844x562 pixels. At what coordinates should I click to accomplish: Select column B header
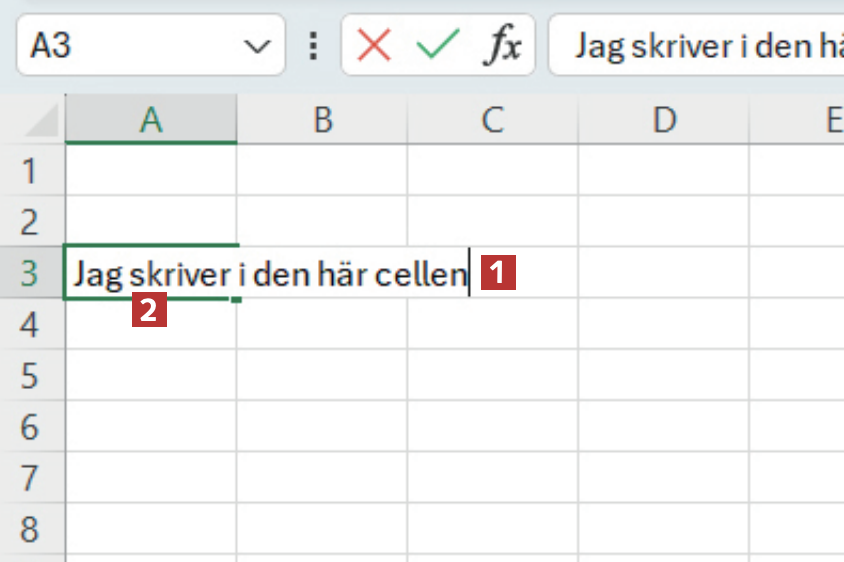click(x=322, y=121)
